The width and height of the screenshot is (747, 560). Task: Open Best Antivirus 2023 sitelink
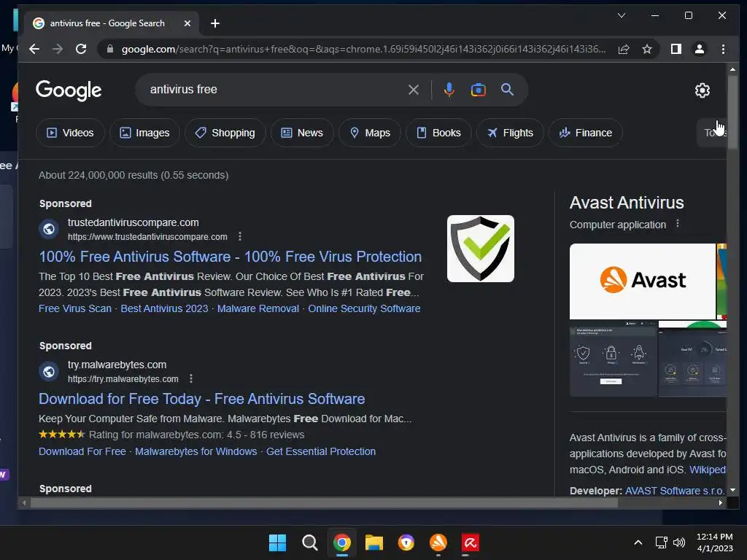click(164, 308)
